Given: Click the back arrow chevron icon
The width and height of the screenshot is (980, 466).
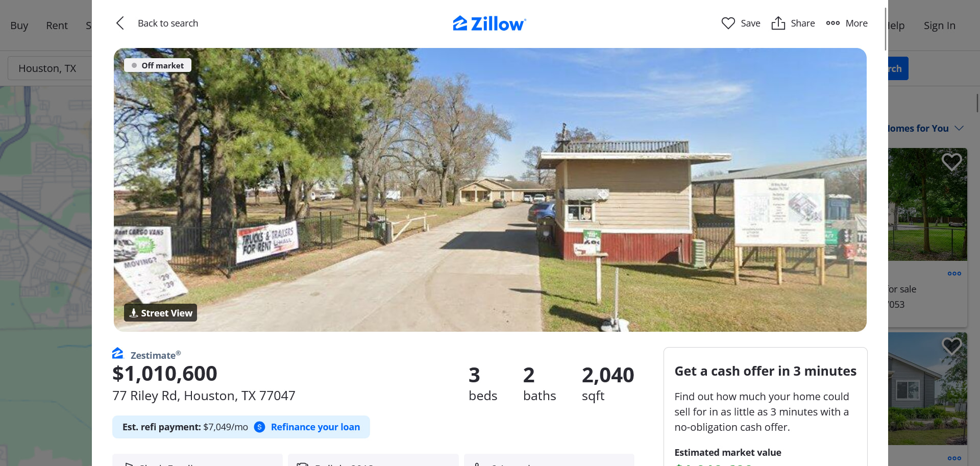Looking at the screenshot, I should tap(120, 23).
